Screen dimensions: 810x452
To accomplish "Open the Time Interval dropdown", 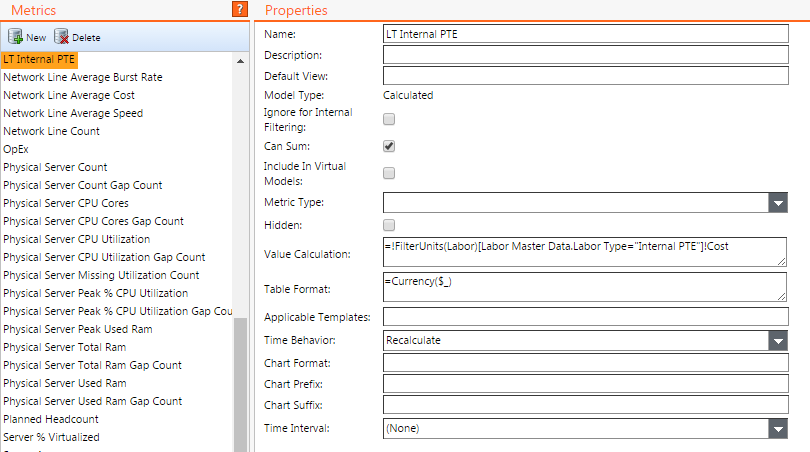I will [778, 428].
